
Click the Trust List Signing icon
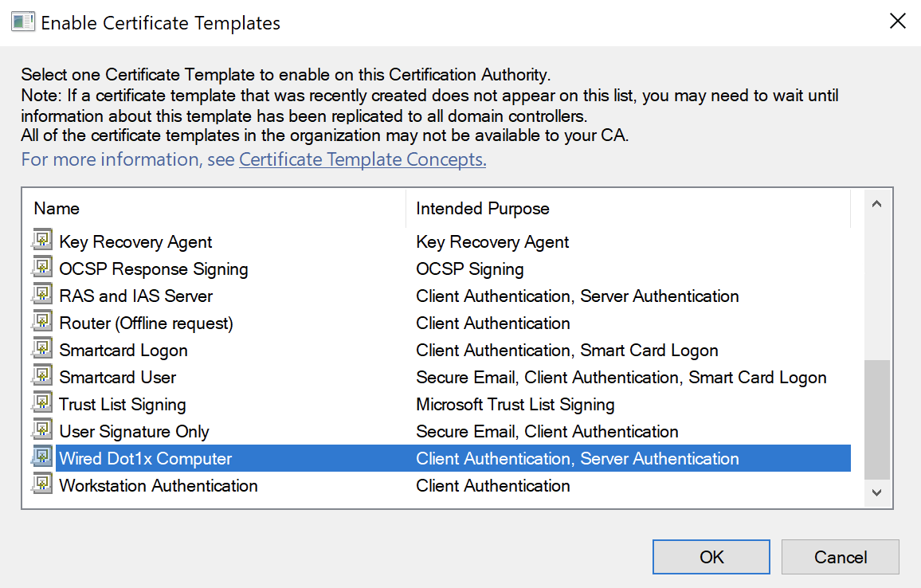pyautogui.click(x=42, y=404)
